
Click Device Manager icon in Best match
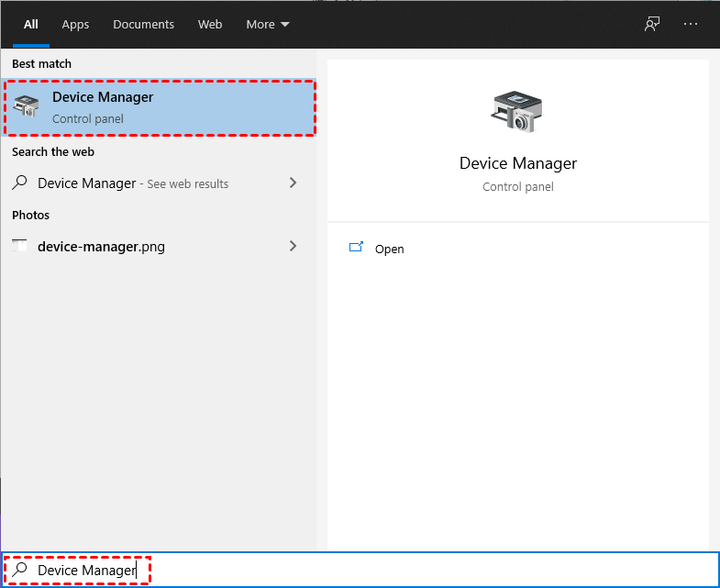click(28, 107)
